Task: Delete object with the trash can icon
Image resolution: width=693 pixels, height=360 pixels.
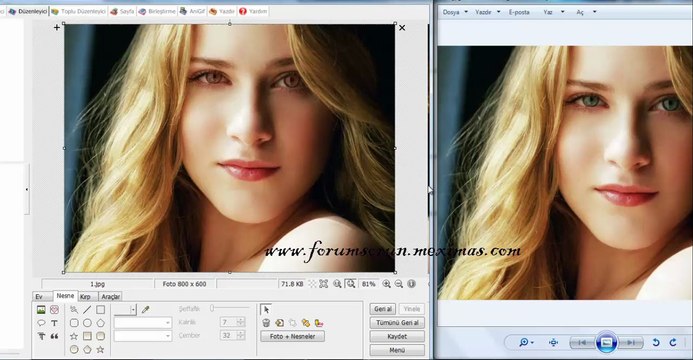Action: [266, 323]
